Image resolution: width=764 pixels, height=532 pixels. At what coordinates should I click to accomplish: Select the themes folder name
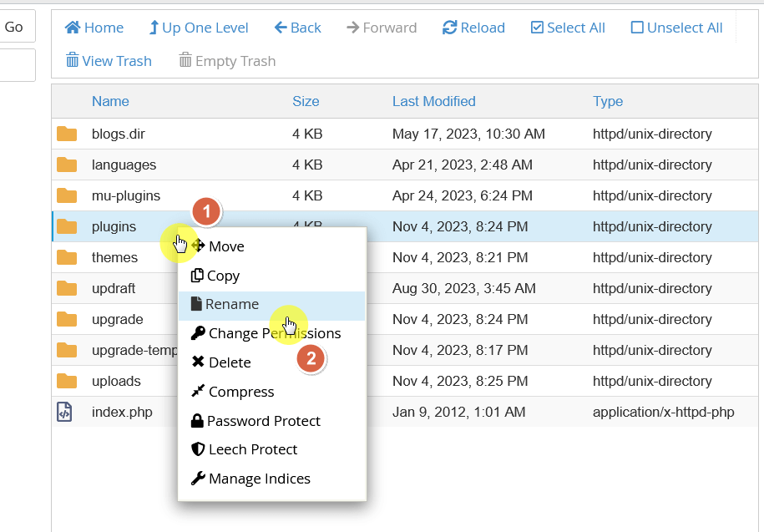(114, 258)
